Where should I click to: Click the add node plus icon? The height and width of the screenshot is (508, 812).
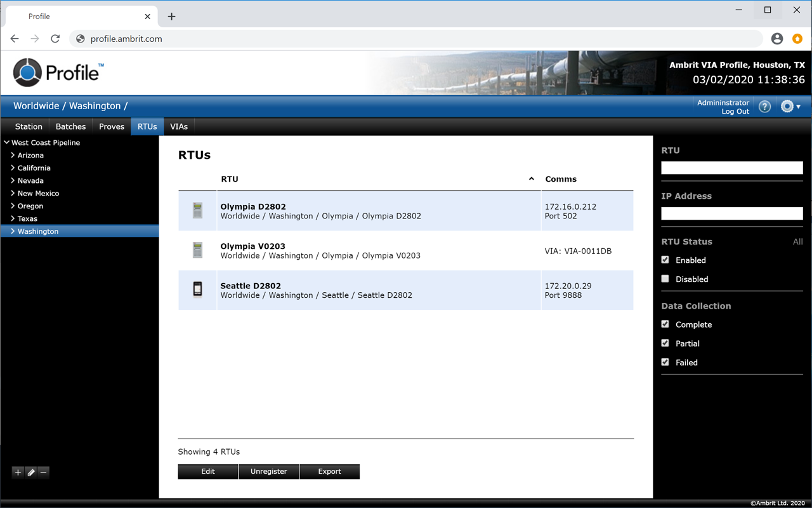[x=18, y=472]
